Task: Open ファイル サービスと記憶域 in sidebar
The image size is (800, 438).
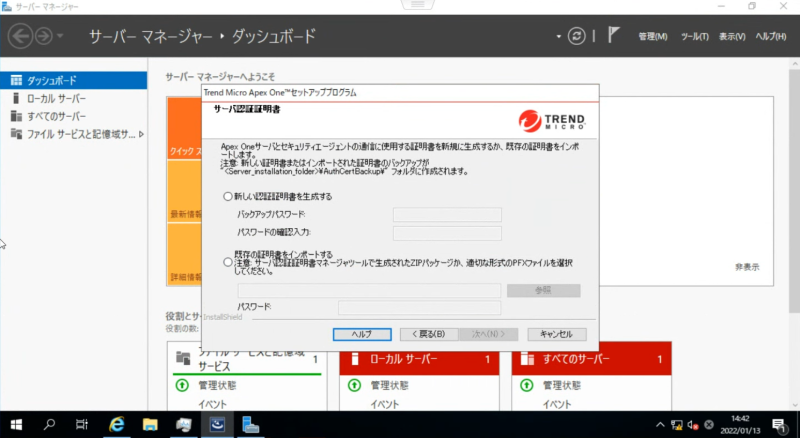Action: [73, 134]
